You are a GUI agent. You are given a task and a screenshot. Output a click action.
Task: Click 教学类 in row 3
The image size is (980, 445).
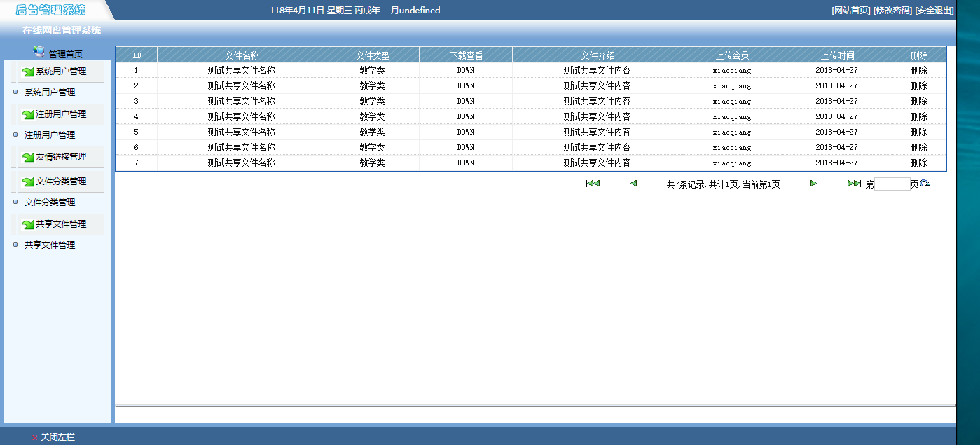[373, 102]
